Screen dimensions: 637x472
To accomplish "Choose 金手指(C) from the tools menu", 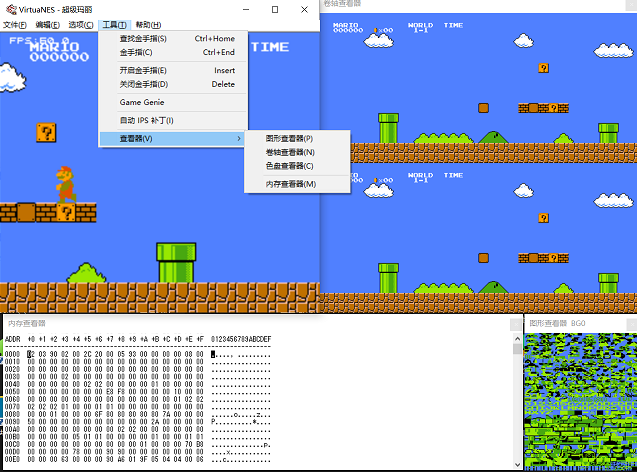I will pyautogui.click(x=173, y=52).
